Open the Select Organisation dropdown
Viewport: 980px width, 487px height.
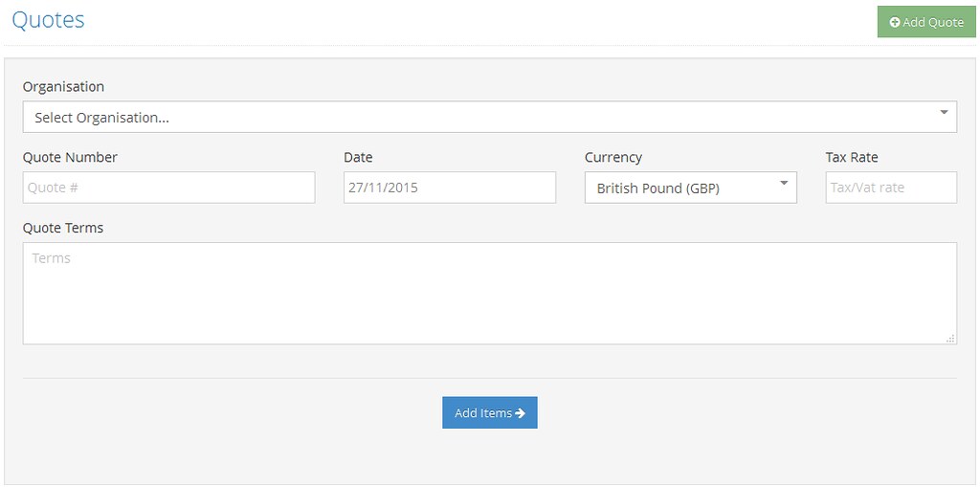coord(489,117)
